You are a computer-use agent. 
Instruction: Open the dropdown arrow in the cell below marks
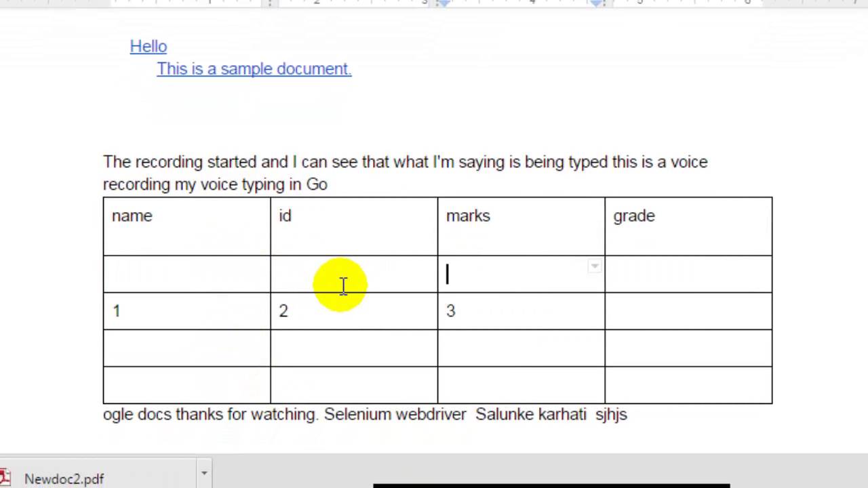point(594,266)
